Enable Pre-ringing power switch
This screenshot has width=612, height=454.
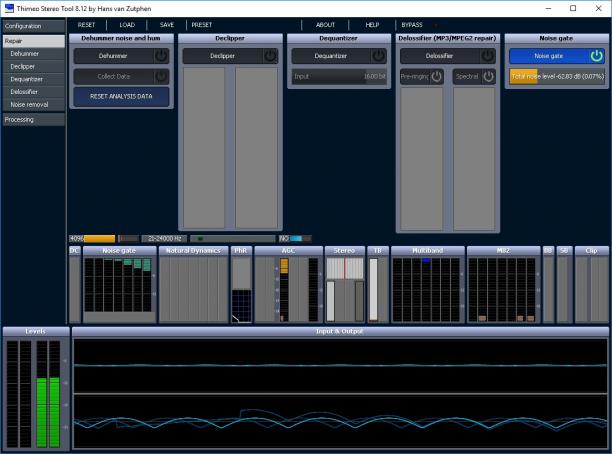pyautogui.click(x=436, y=77)
